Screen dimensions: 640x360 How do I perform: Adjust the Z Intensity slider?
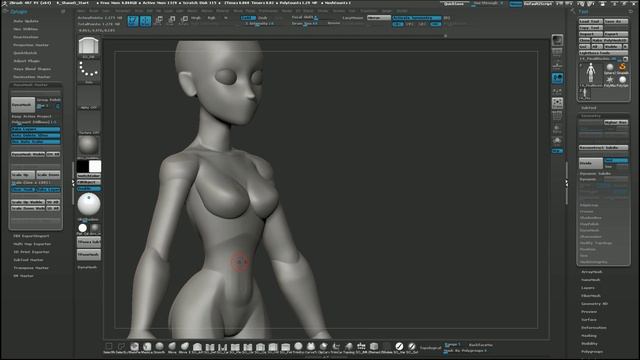260,24
